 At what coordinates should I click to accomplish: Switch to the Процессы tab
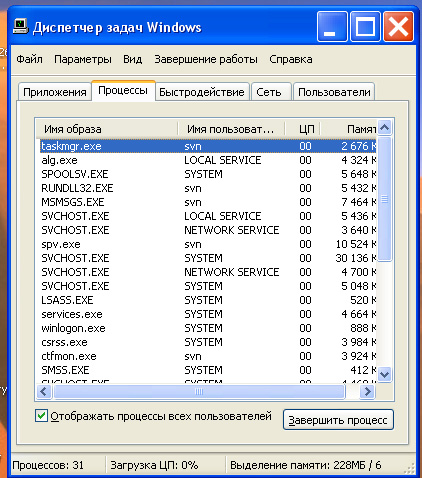(x=123, y=90)
